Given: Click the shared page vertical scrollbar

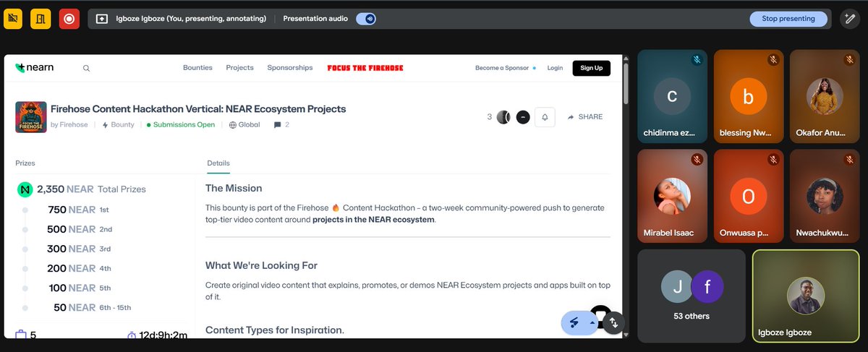Looking at the screenshot, I should pyautogui.click(x=626, y=84).
